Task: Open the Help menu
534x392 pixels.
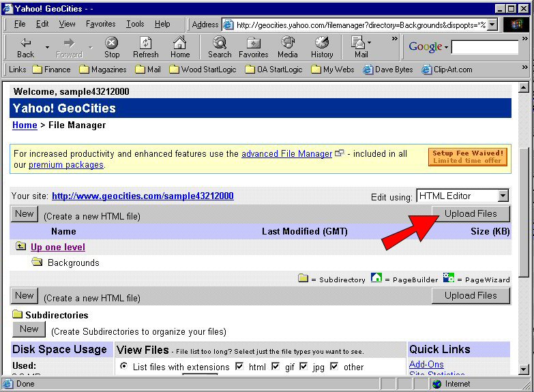Action: (x=162, y=24)
